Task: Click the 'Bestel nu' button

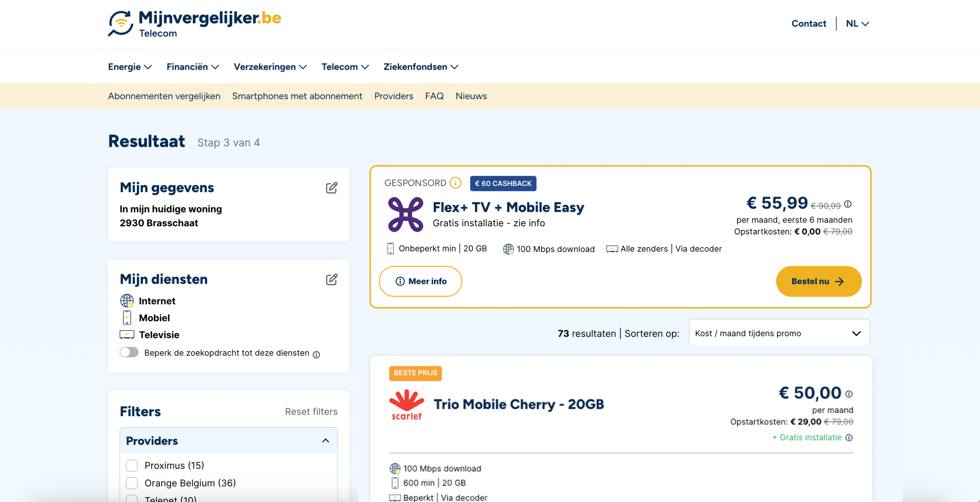Action: point(818,281)
